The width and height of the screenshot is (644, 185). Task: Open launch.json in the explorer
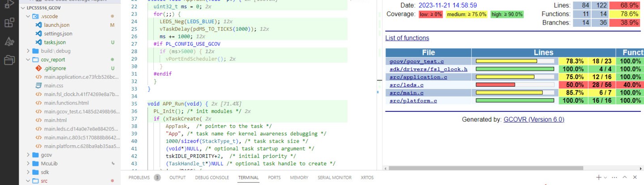57,25
